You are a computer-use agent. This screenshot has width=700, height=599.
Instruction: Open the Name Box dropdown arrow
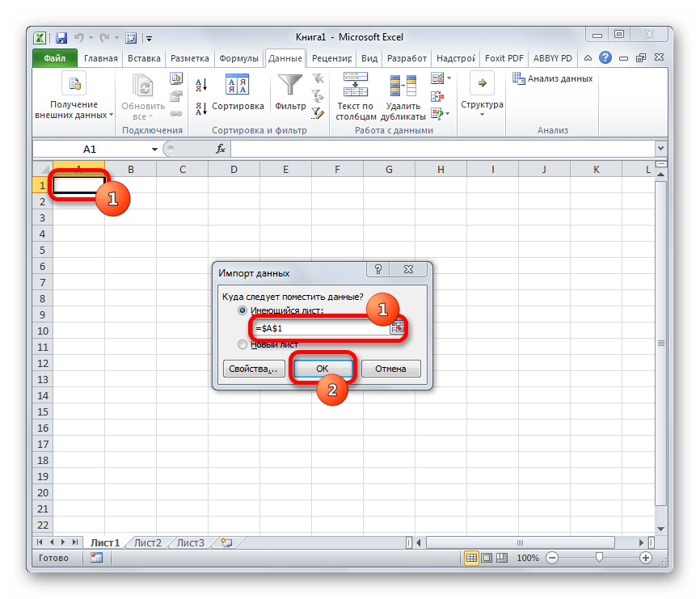point(154,150)
